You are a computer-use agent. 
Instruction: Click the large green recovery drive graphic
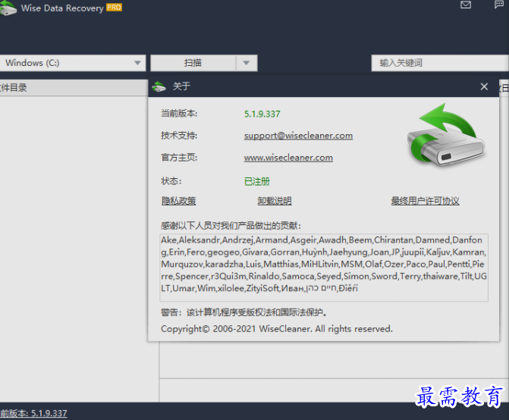pyautogui.click(x=446, y=135)
